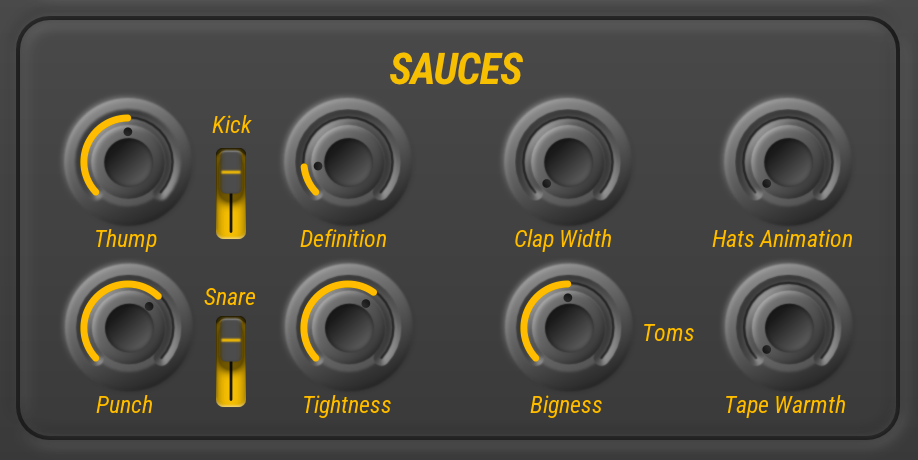Image resolution: width=918 pixels, height=460 pixels.
Task: Click the Hats Animation knob
Action: (788, 161)
